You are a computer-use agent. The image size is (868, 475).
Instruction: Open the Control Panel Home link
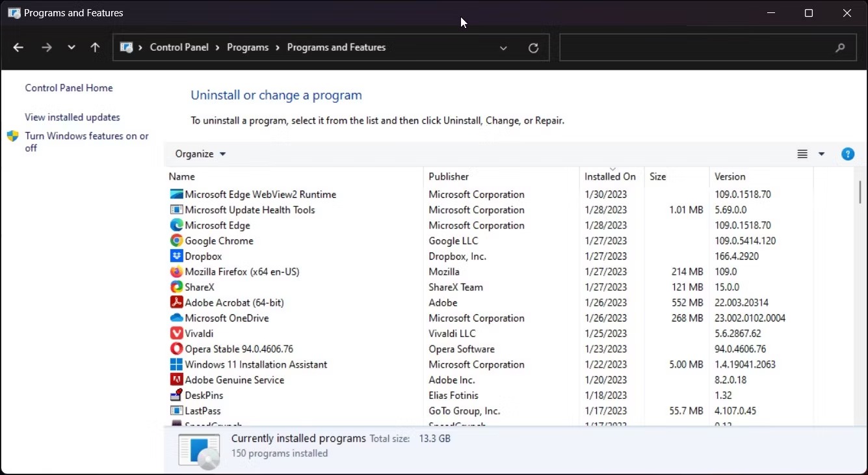pos(69,88)
